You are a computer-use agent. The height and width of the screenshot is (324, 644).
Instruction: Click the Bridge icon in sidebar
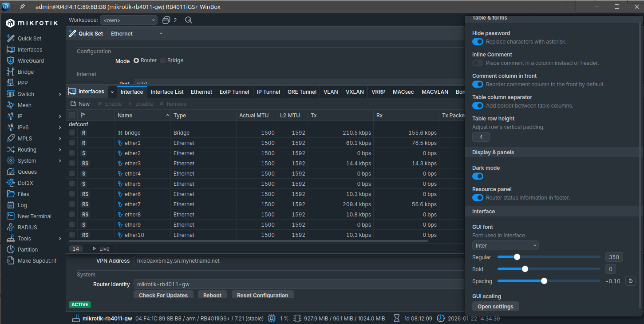11,72
